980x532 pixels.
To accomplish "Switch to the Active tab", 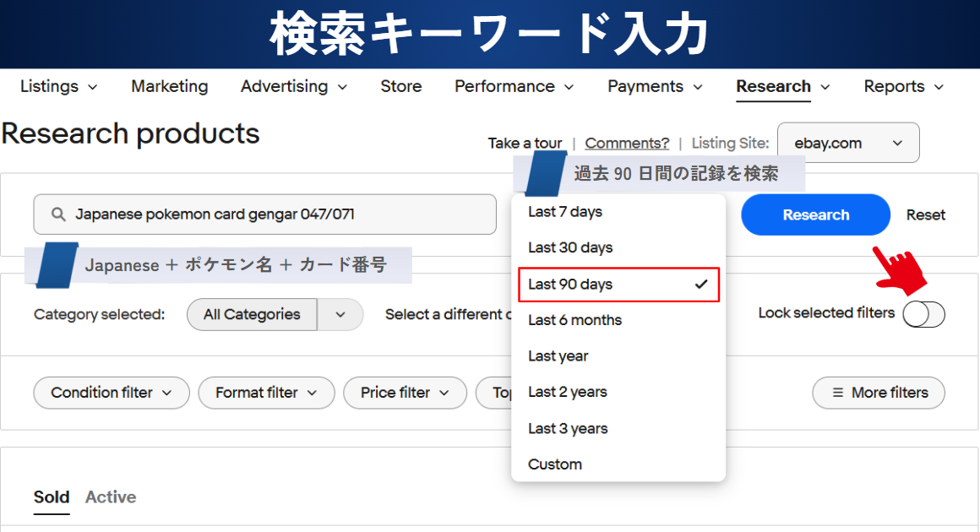I will pyautogui.click(x=111, y=497).
